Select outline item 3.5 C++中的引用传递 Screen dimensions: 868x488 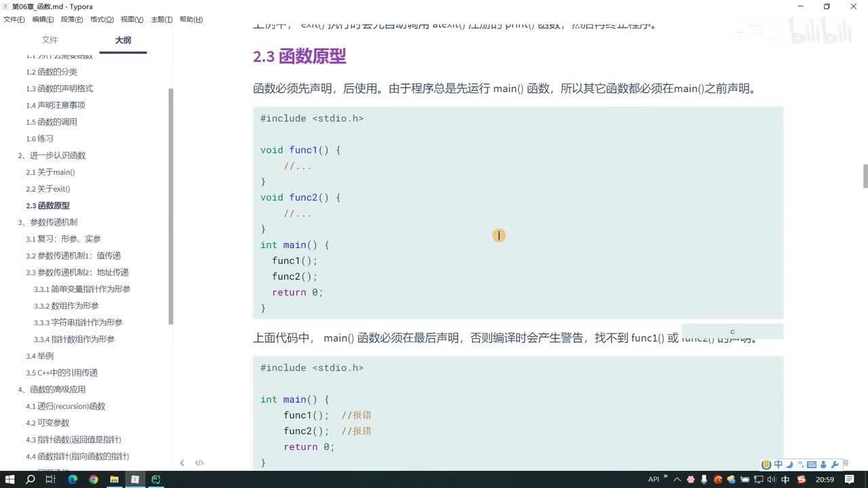62,373
